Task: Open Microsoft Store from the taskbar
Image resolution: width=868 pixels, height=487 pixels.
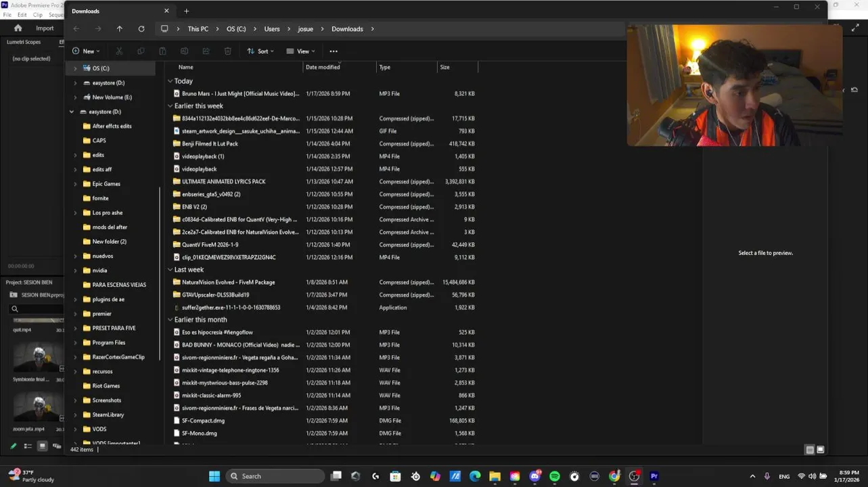Action: (x=396, y=476)
